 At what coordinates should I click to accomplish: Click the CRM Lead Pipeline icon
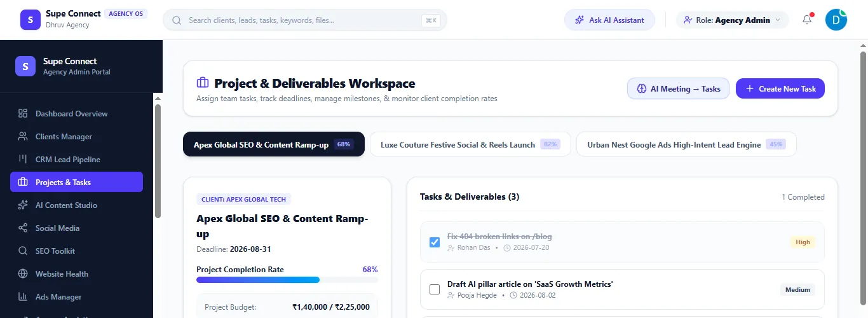pyautogui.click(x=23, y=160)
